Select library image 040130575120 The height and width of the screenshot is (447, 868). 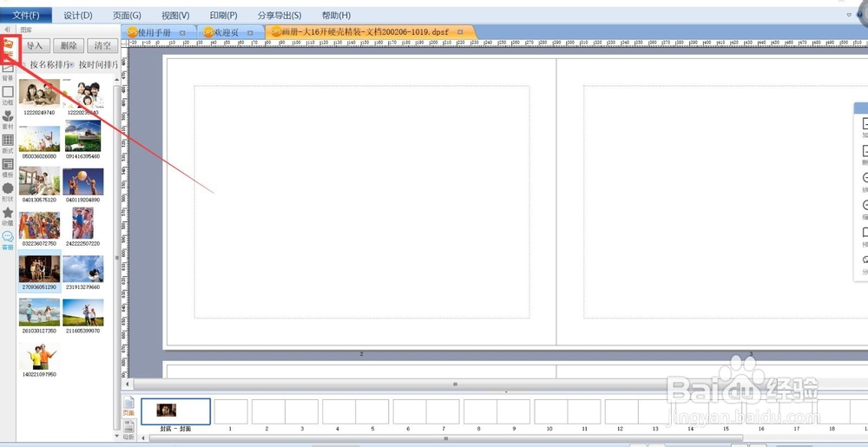(39, 185)
